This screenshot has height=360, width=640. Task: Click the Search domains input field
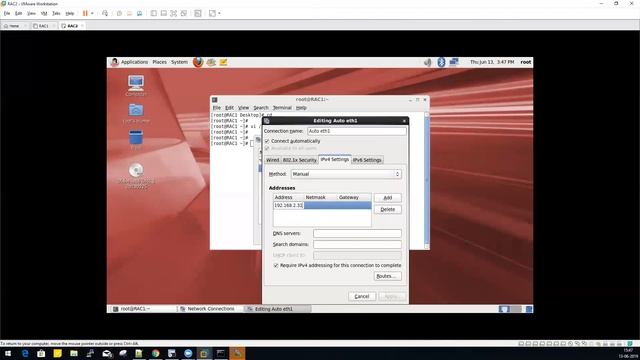click(357, 244)
